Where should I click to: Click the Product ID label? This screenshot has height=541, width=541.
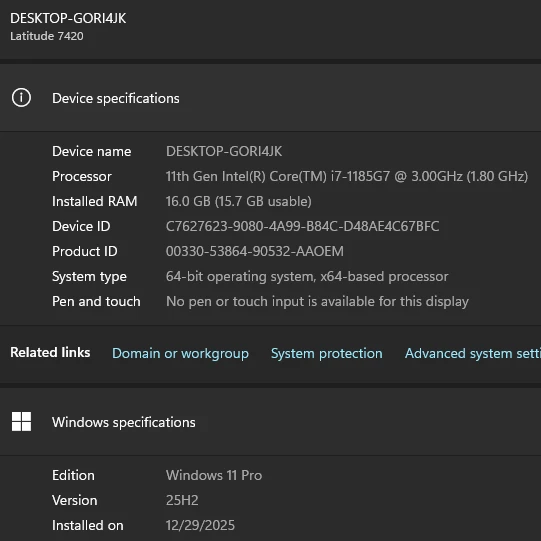pos(85,251)
